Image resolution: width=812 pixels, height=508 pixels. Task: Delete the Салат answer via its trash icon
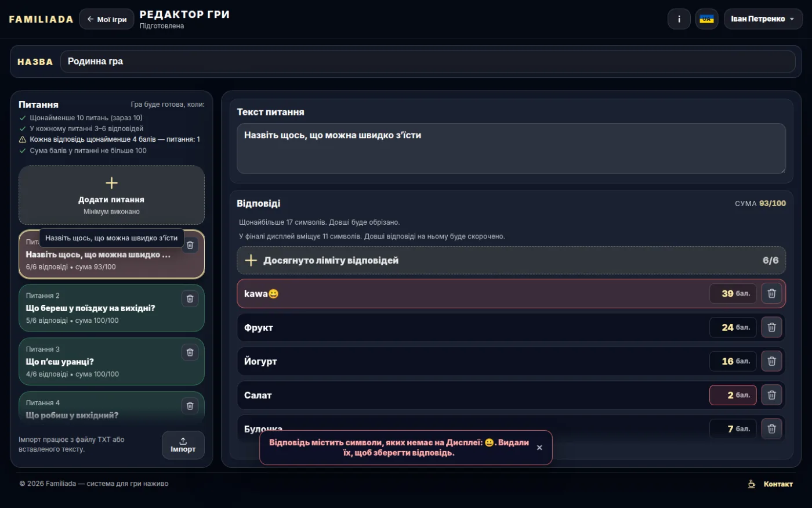pyautogui.click(x=771, y=395)
